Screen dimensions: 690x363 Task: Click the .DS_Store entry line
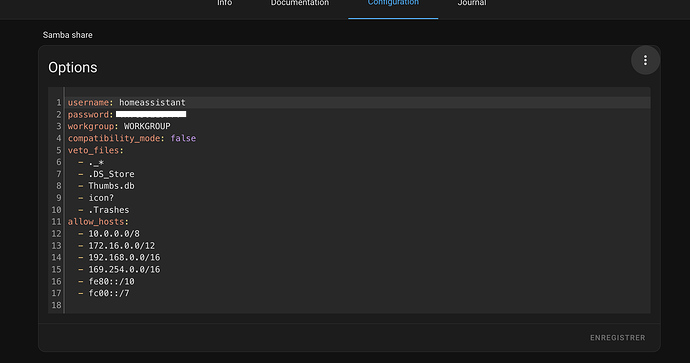click(106, 174)
